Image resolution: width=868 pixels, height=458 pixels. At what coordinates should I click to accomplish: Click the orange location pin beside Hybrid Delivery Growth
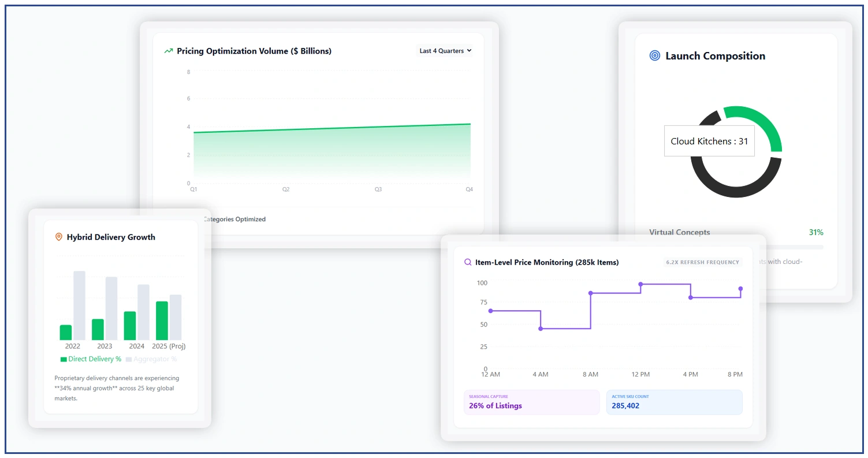click(x=58, y=237)
